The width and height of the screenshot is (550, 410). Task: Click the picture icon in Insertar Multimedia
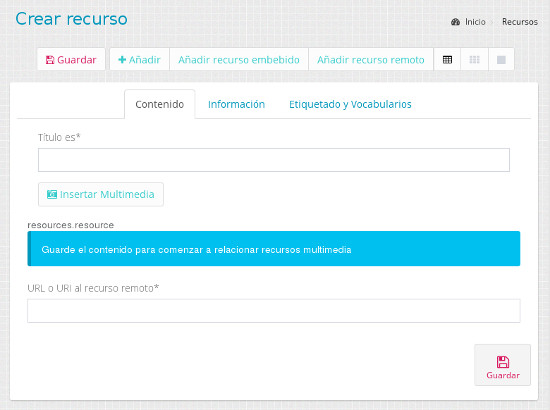pyautogui.click(x=52, y=194)
